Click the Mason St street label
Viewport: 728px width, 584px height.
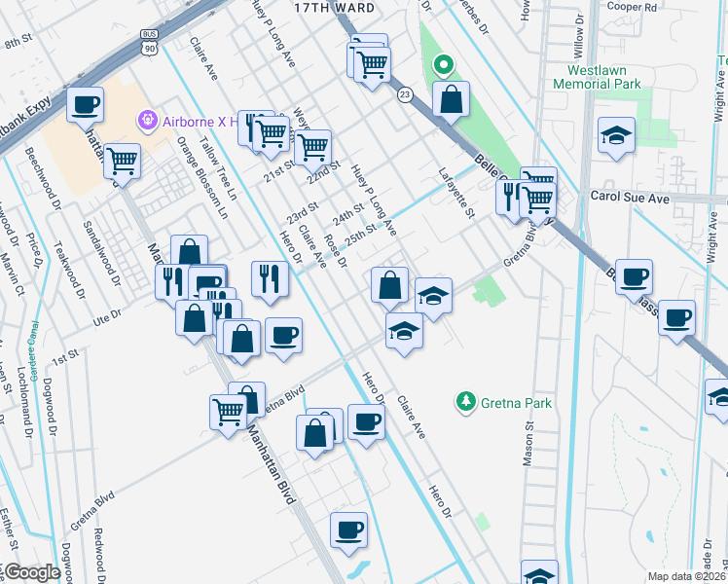pos(528,443)
